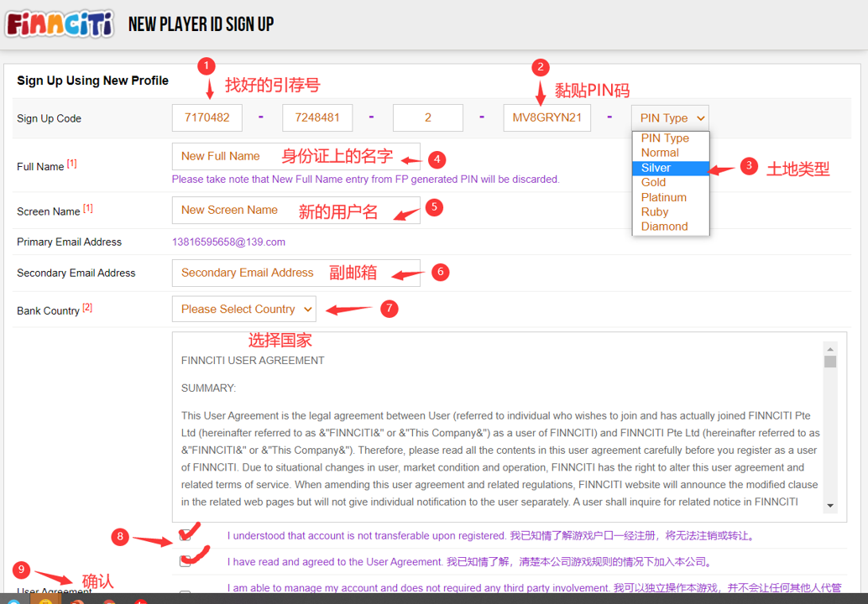Open footnote [1] beside Screen Name
Image resolution: width=868 pixels, height=604 pixels.
point(88,209)
